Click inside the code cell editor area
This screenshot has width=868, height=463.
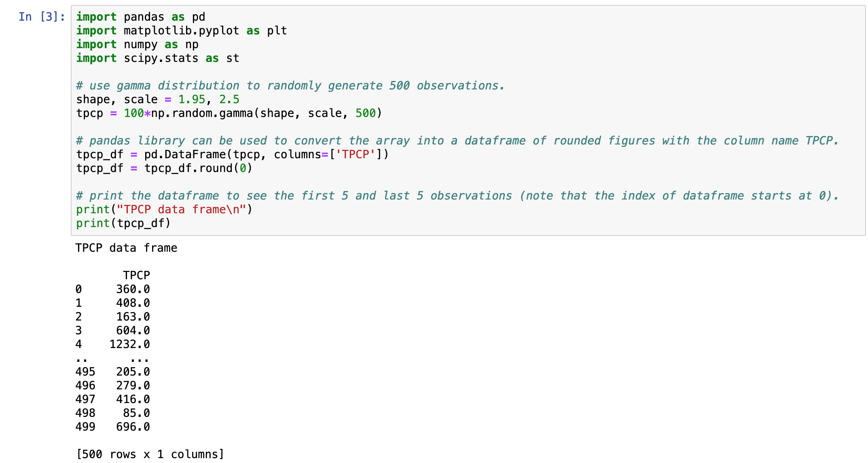[468, 120]
